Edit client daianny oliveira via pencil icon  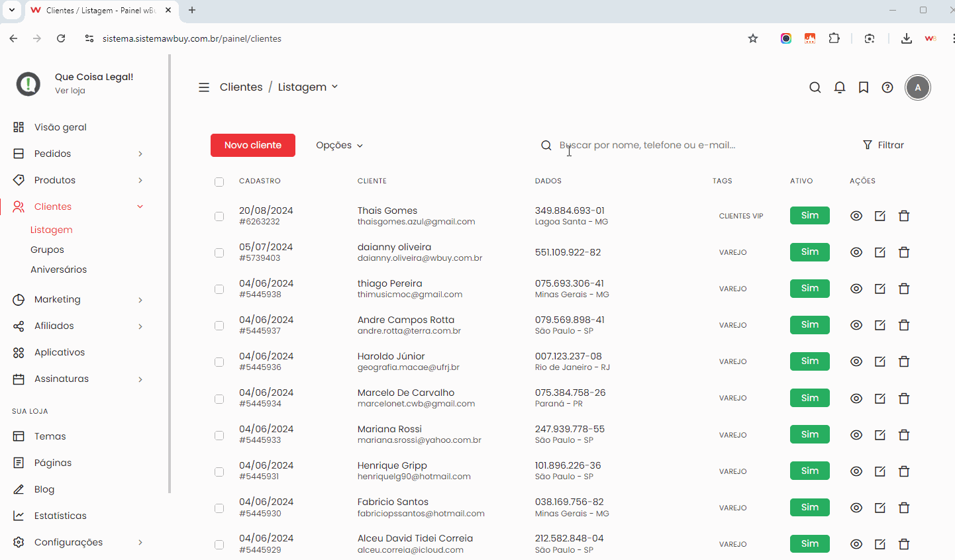coord(880,252)
